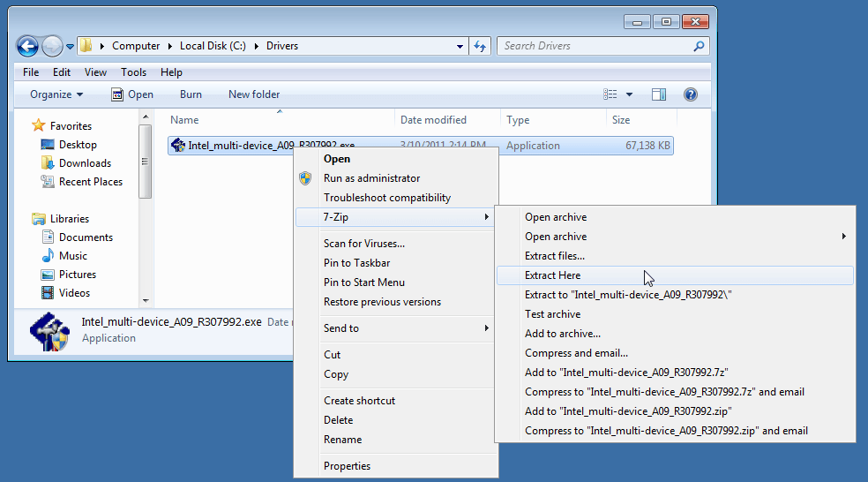This screenshot has width=868, height=482.
Task: Select Documents library
Action: tap(77, 237)
